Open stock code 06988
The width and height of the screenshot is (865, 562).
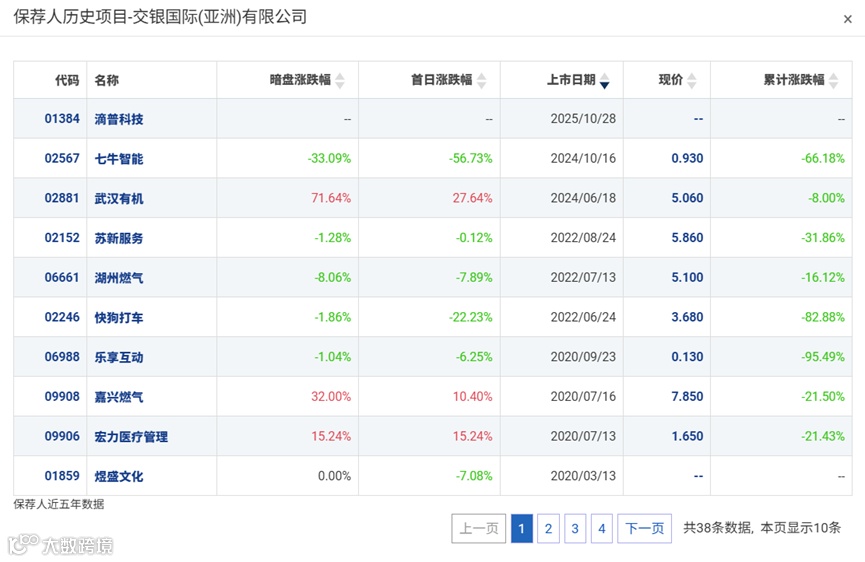62,357
